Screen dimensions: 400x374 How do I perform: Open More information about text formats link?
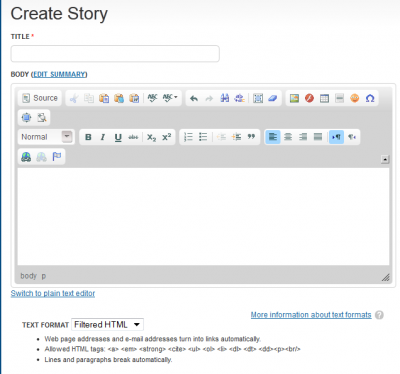pos(311,315)
